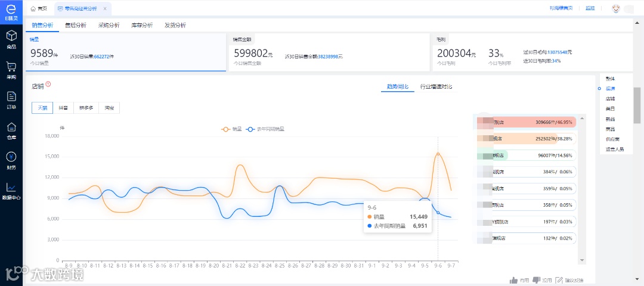
Task: Select the 拼多多 platform filter
Action: click(x=86, y=108)
